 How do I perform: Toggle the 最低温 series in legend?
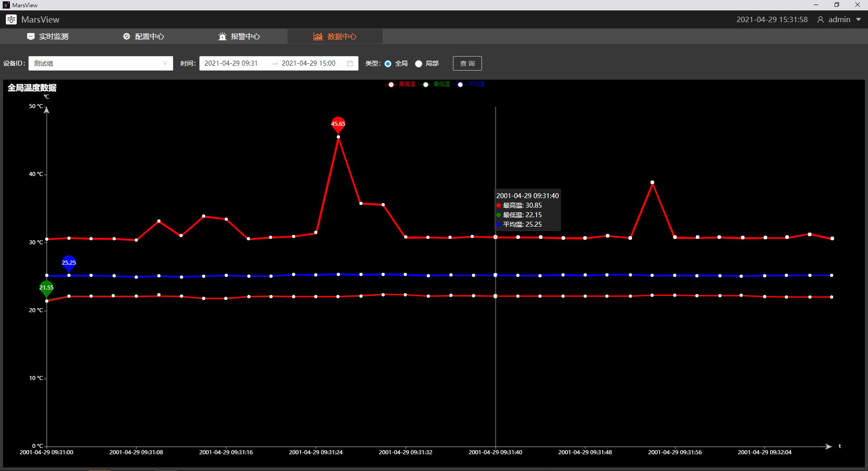tap(435, 84)
